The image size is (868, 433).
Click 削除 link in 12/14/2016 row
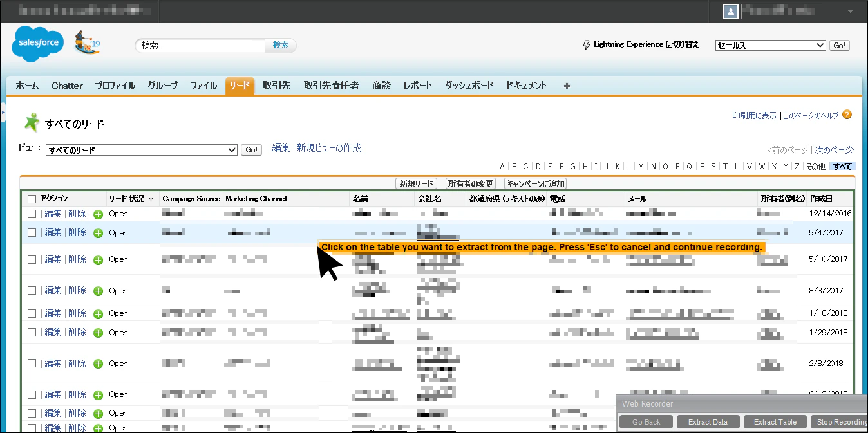(x=77, y=214)
